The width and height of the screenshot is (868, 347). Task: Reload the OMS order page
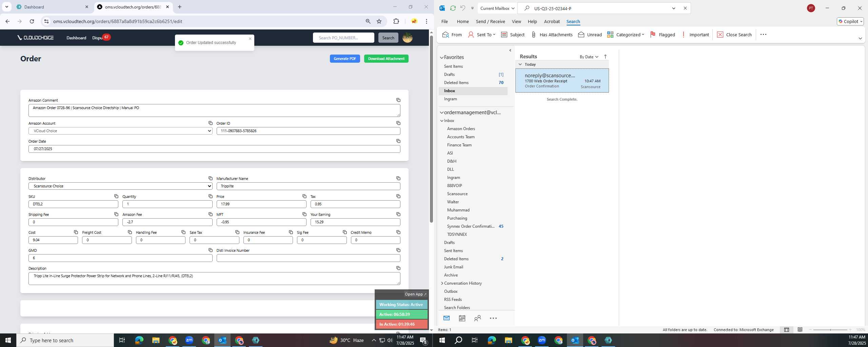[32, 21]
